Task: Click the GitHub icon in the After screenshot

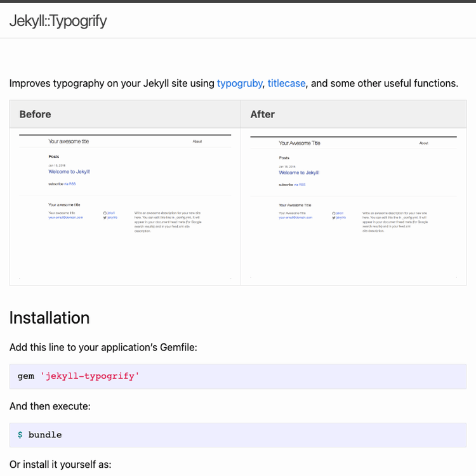Action: 333,213
